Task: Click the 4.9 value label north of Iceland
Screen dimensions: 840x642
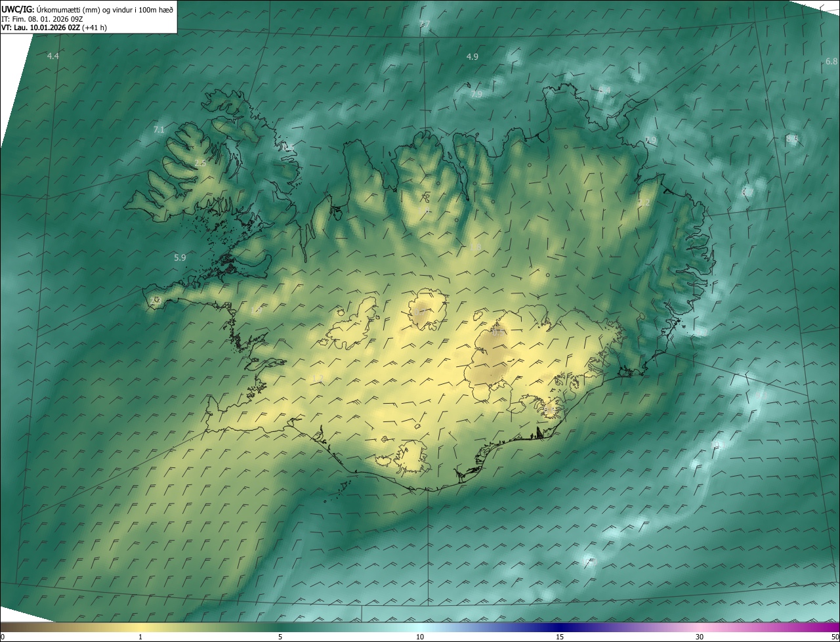Action: [x=472, y=57]
